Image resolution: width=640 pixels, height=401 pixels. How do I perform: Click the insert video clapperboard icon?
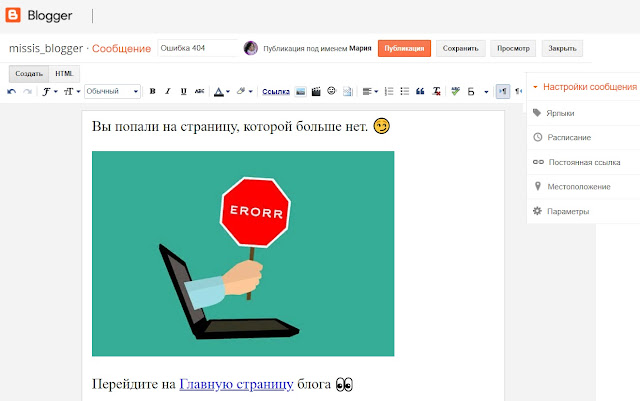(316, 91)
